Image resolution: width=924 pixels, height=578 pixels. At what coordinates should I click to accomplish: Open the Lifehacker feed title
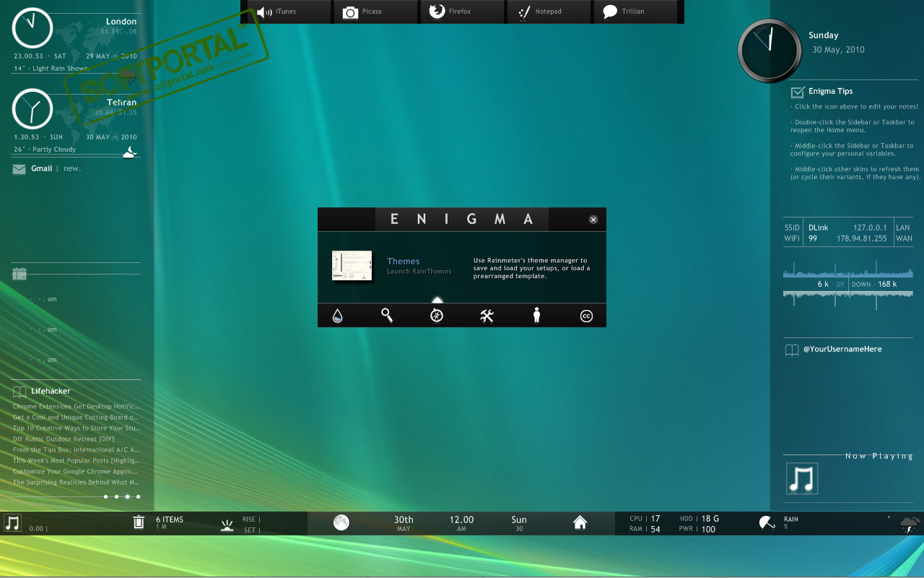click(x=51, y=391)
